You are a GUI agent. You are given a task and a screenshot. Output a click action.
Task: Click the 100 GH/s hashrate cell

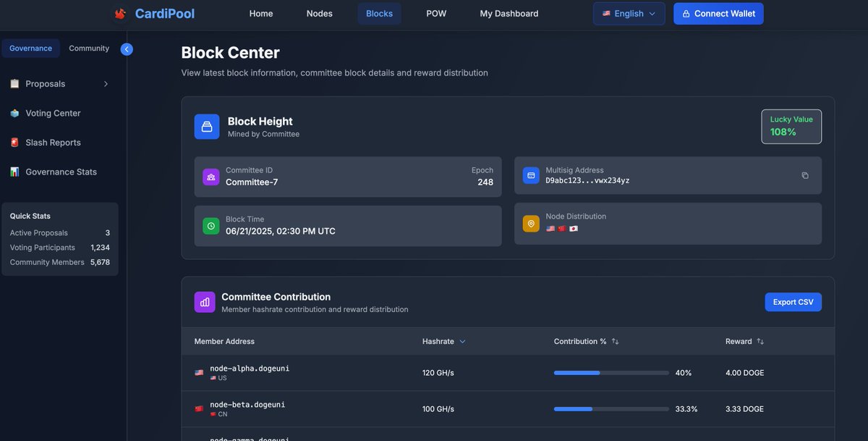pyautogui.click(x=438, y=409)
